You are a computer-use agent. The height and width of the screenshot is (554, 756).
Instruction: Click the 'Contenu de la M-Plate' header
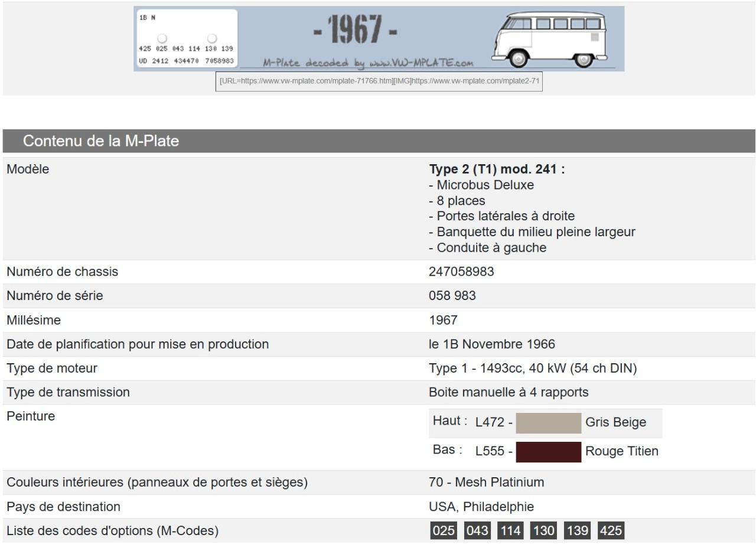click(x=101, y=141)
